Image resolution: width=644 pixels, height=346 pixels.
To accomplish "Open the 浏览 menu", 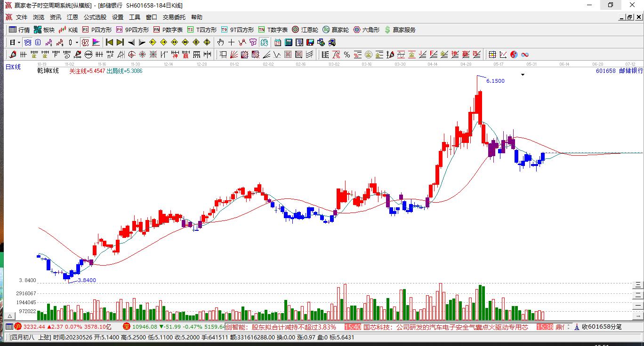I will coord(39,17).
